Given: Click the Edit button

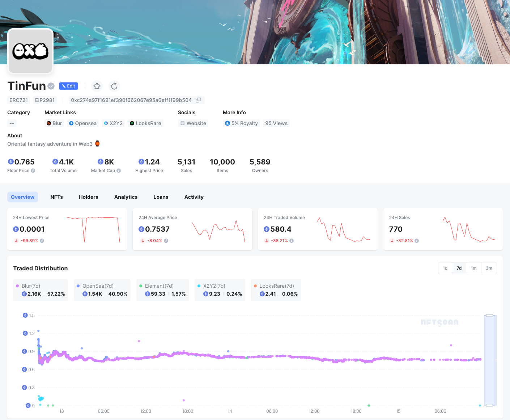Looking at the screenshot, I should click(x=68, y=86).
